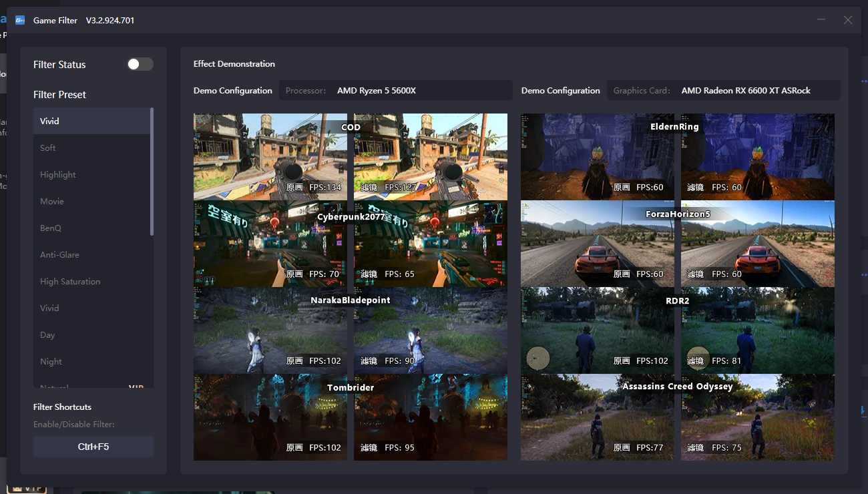Open NarakaBladepoint filtered thumbnail with FPS: 90

pos(431,330)
